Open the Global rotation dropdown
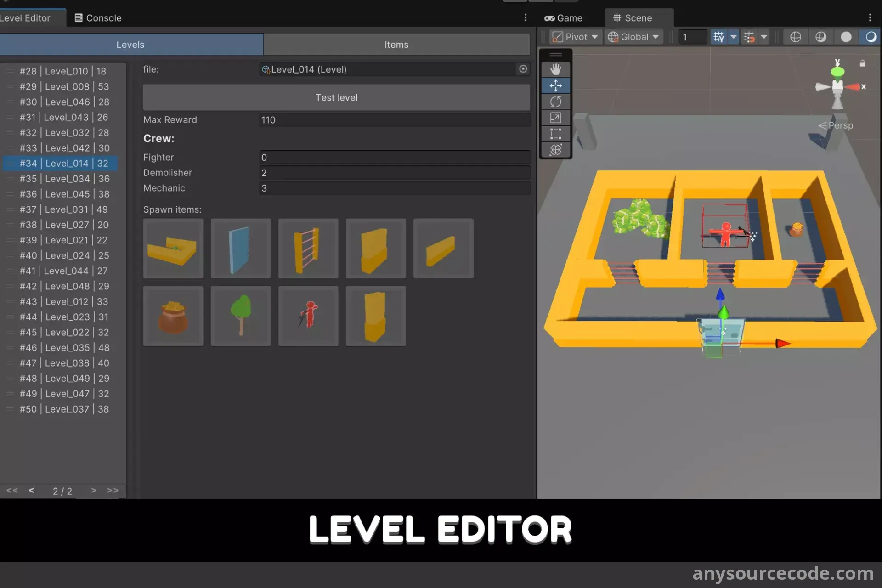The height and width of the screenshot is (588, 882). [x=634, y=37]
